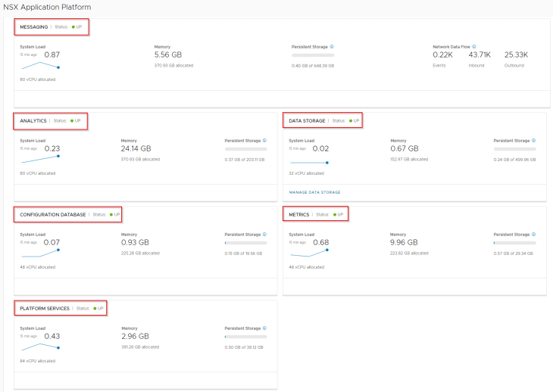Screen dimensions: 553x392
Task: Click the 0.57 GB of 29.34 GB text
Action: 513,254
